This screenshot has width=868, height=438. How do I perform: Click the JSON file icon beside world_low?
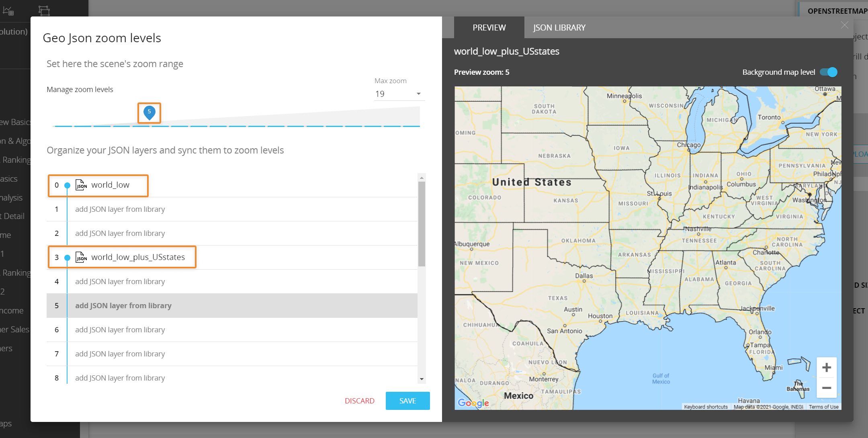coord(81,185)
